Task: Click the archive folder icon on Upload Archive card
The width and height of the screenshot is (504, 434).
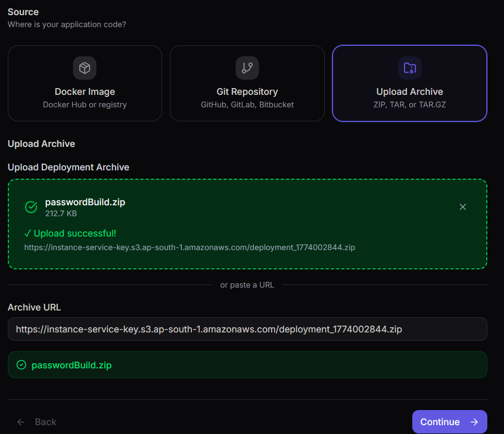Action: (x=410, y=68)
